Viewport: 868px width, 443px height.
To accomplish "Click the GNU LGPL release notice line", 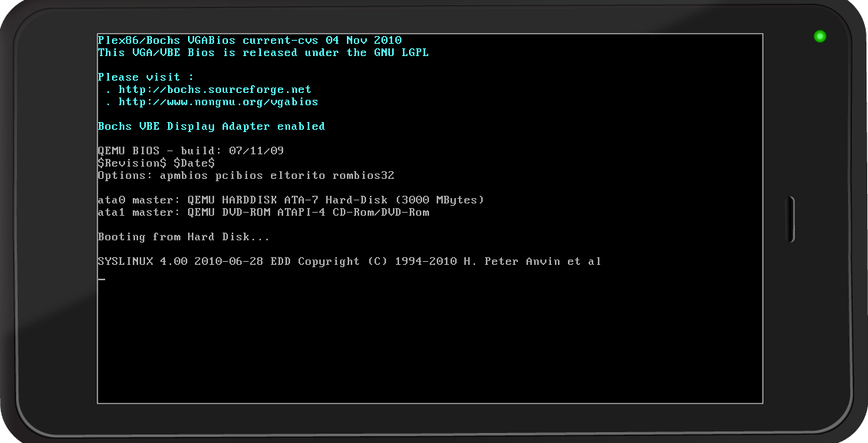I will 263,53.
